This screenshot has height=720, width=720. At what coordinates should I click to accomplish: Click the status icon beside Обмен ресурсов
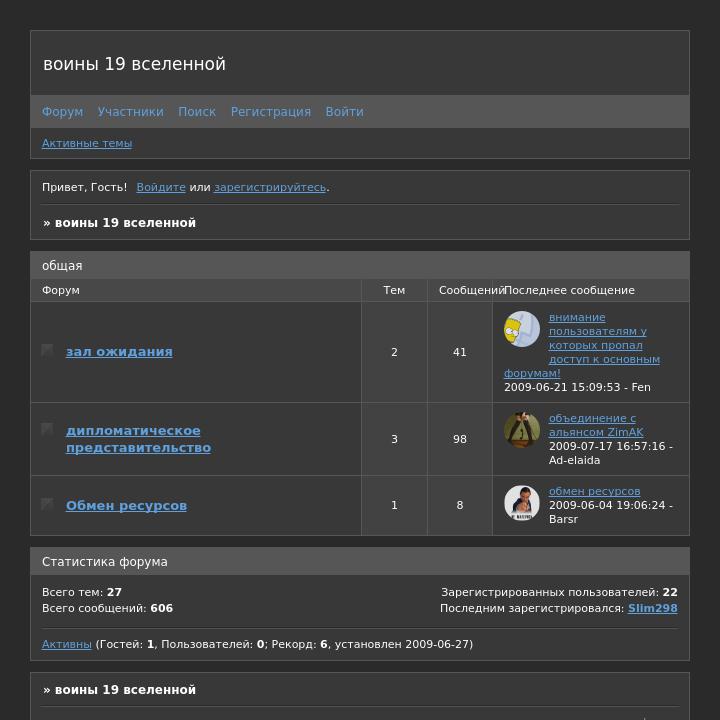(x=47, y=504)
